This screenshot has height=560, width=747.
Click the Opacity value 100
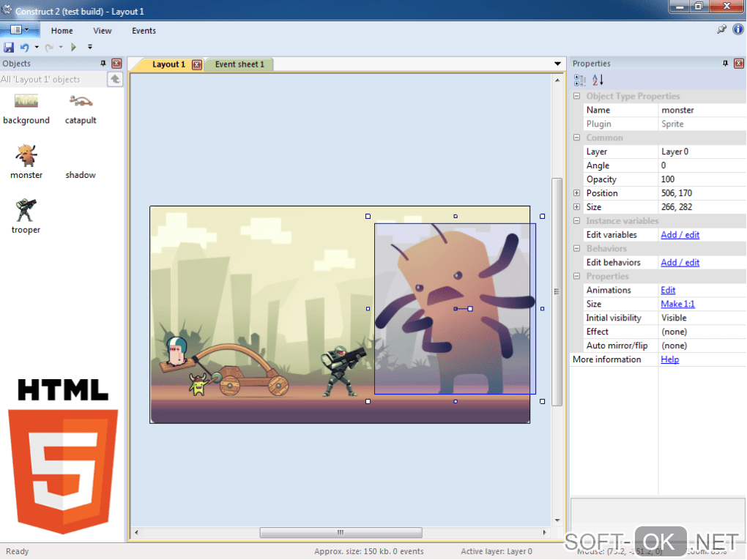(x=702, y=179)
